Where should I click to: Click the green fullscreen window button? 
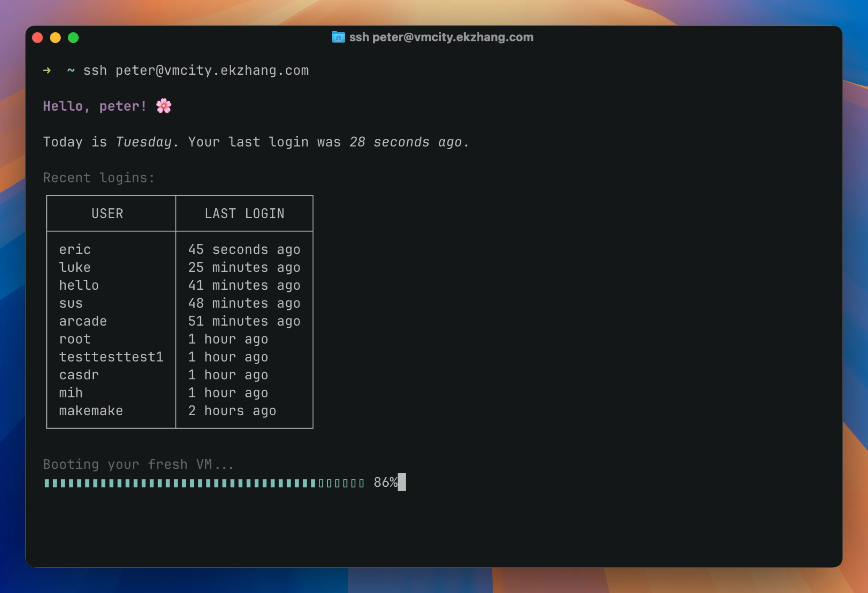click(73, 38)
